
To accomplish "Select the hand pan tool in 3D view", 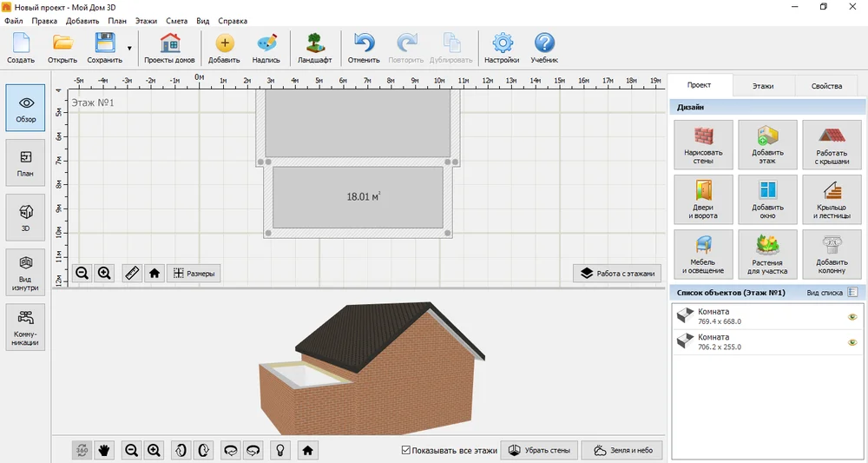I will pos(103,450).
